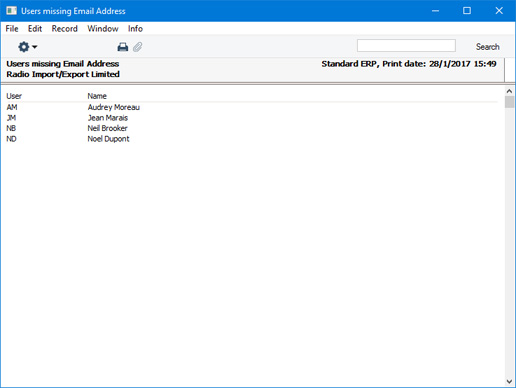Click the Name column header
Image resolution: width=516 pixels, height=388 pixels.
(x=97, y=96)
